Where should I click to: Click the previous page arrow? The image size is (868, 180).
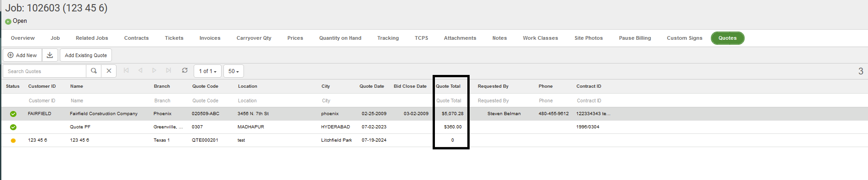[x=140, y=70]
